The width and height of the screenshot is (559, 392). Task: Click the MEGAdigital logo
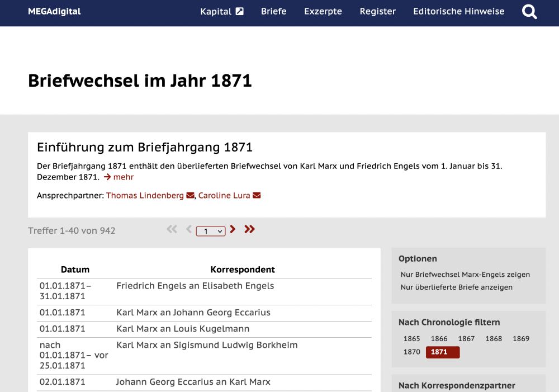[x=54, y=11]
